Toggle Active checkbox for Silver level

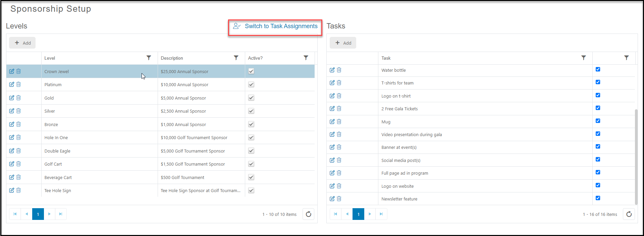251,111
